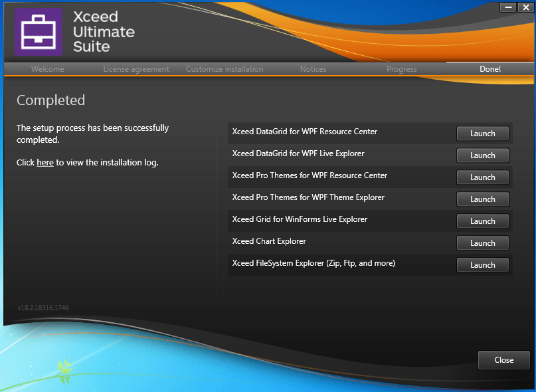Launch Xceed DataGrid for WPF Resource Center

tap(483, 134)
